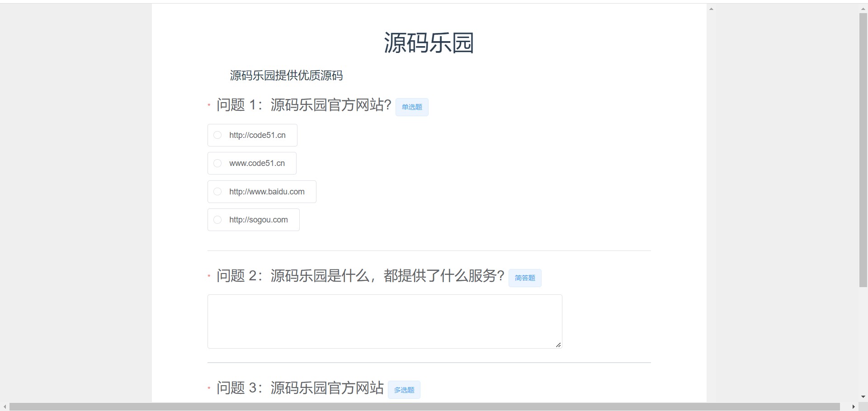Click the up arrow above the form
Image resolution: width=868 pixels, height=411 pixels.
click(711, 9)
